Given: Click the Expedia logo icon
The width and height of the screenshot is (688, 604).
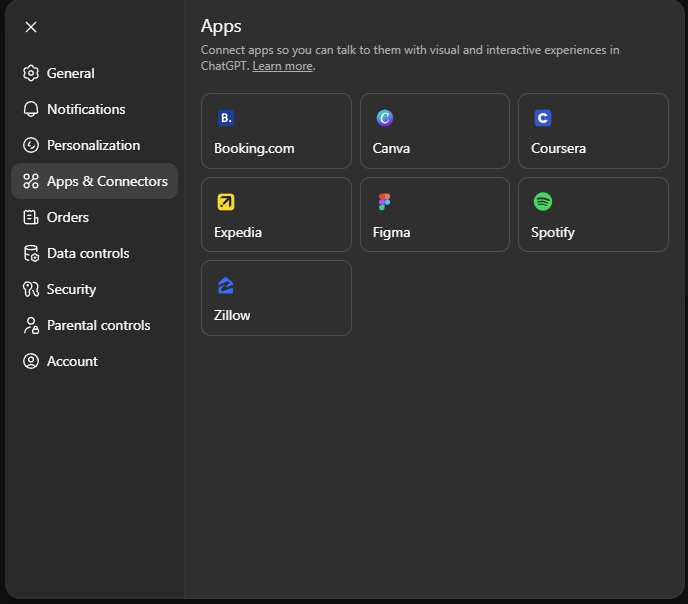Looking at the screenshot, I should point(226,202).
